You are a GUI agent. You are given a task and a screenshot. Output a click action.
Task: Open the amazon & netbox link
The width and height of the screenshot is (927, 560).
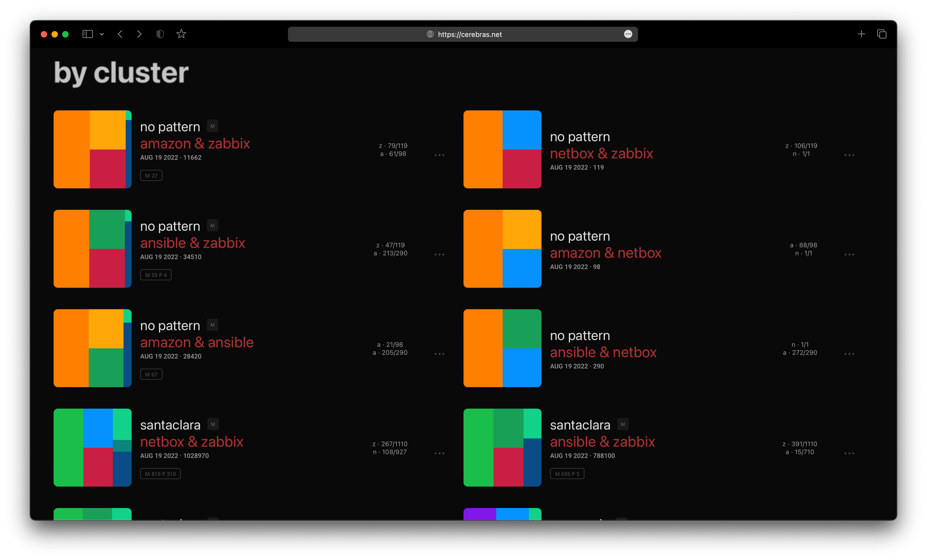(605, 253)
